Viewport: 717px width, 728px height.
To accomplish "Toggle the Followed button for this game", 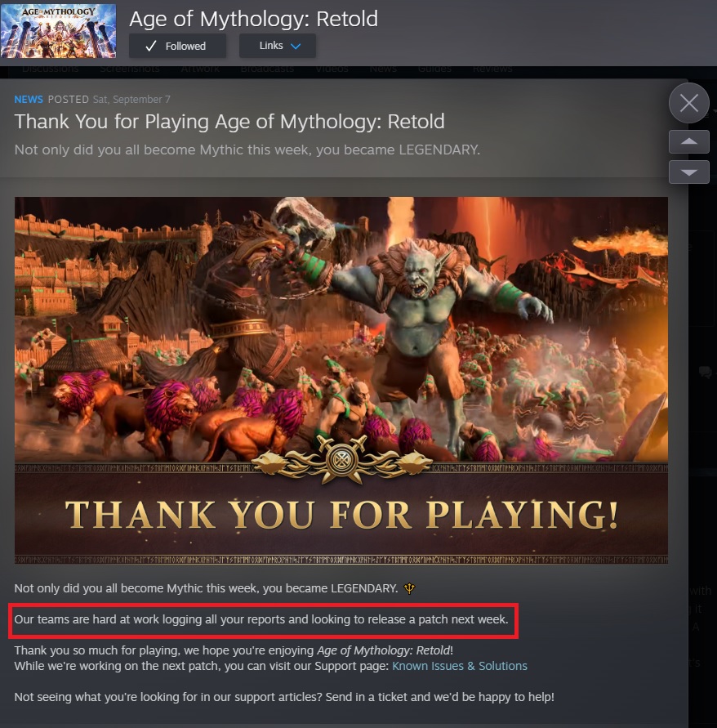I will click(x=177, y=46).
